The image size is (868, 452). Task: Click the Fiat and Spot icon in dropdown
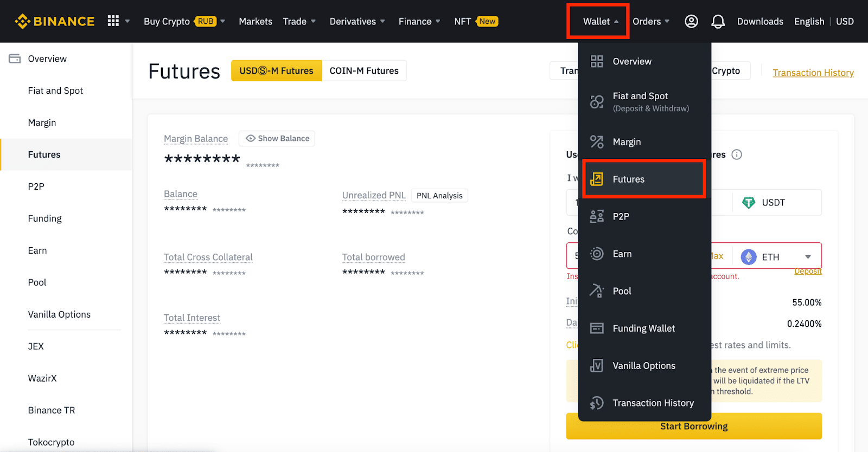tap(597, 101)
